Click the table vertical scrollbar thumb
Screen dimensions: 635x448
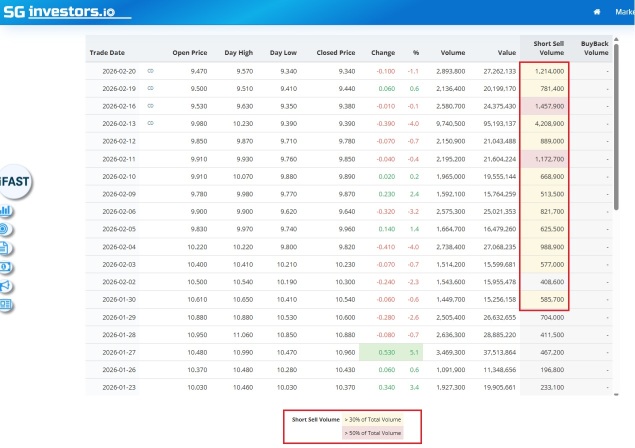pyautogui.click(x=616, y=127)
